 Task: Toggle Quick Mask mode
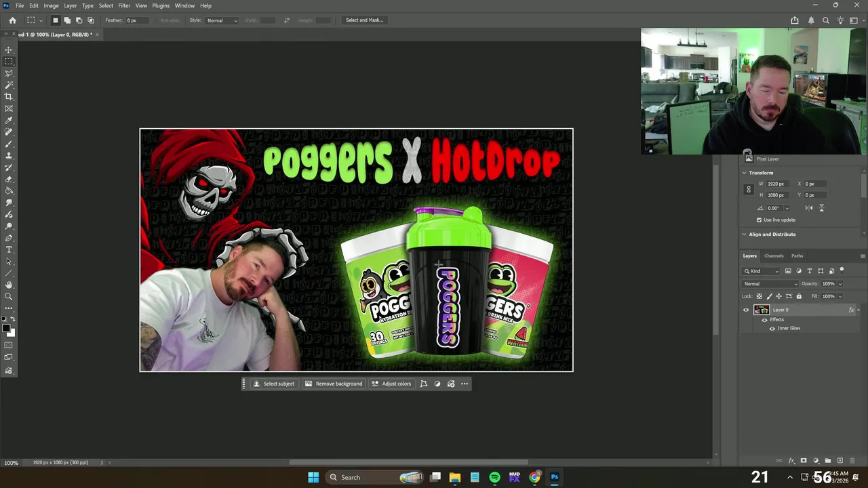coord(9,345)
